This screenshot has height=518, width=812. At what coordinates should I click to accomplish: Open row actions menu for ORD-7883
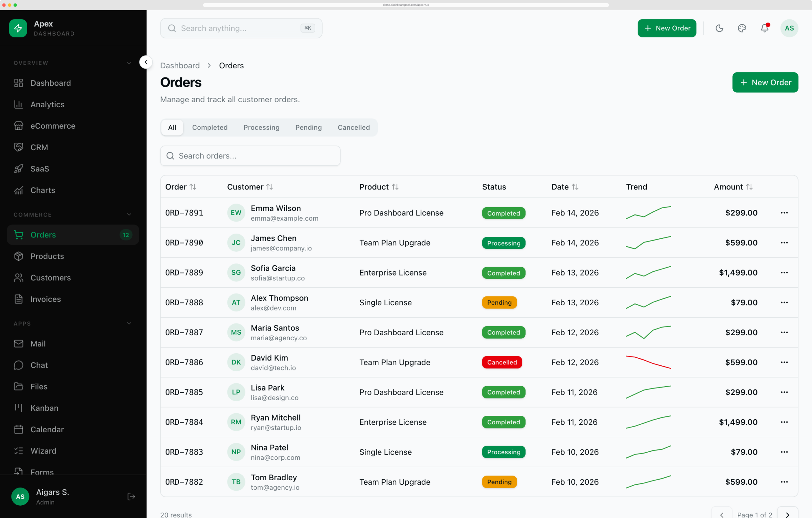pyautogui.click(x=784, y=452)
